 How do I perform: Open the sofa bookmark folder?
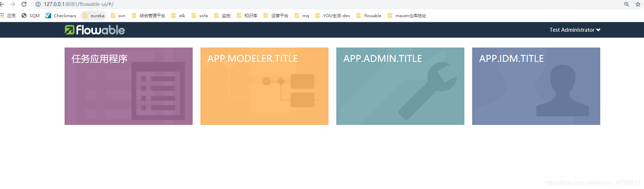(200, 15)
